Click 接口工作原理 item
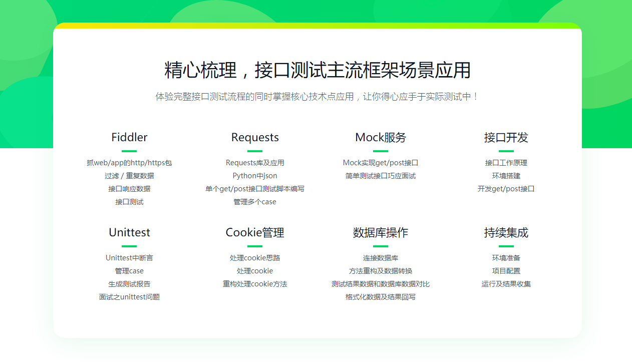The height and width of the screenshot is (364, 632). point(506,163)
